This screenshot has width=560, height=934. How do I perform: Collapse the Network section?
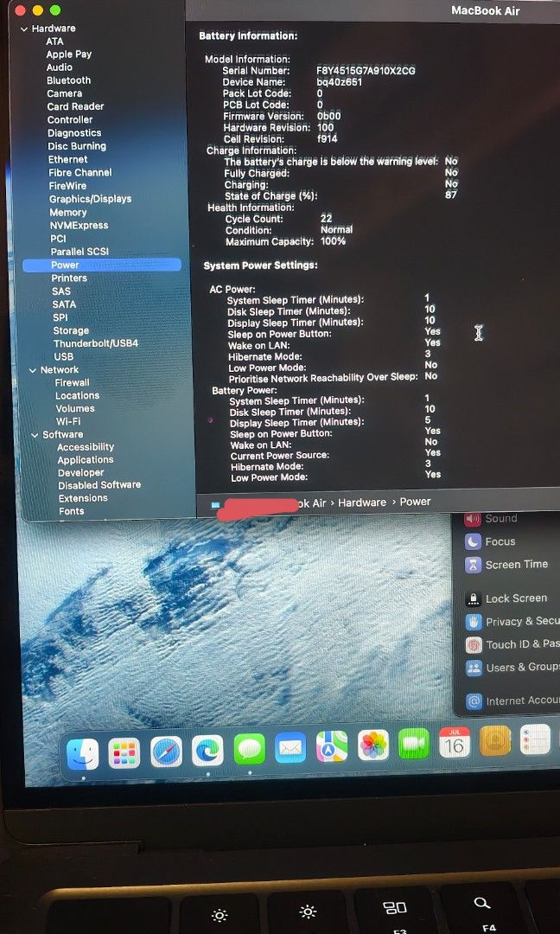pos(33,370)
